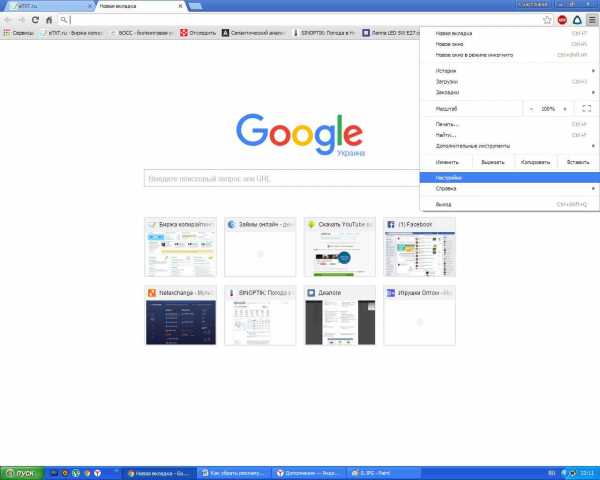Expand the История submenu

click(x=509, y=71)
